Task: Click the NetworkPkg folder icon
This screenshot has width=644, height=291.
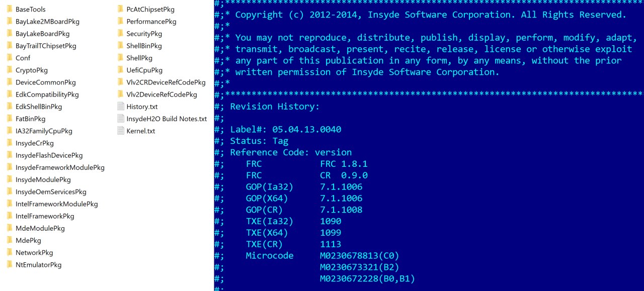Action: (x=9, y=252)
